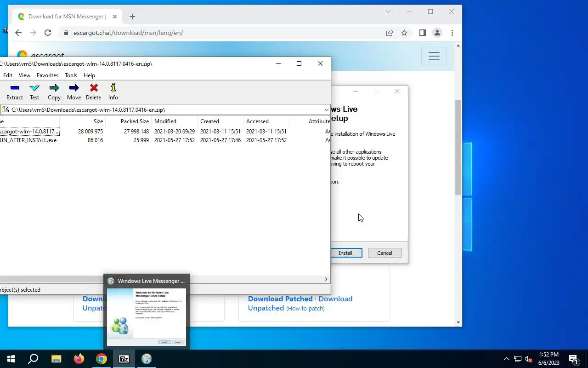Viewport: 588px width, 368px height.
Task: Click the Chrome reload icon
Action: point(48,33)
